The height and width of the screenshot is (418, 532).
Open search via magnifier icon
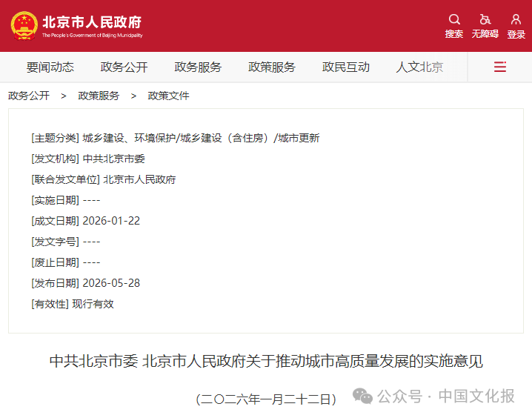coord(454,19)
